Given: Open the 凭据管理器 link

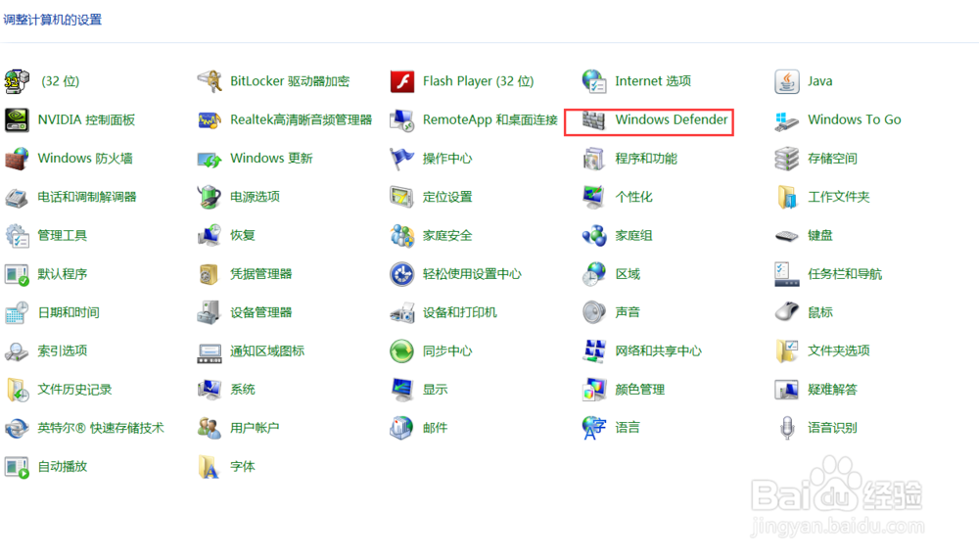Looking at the screenshot, I should click(x=261, y=274).
